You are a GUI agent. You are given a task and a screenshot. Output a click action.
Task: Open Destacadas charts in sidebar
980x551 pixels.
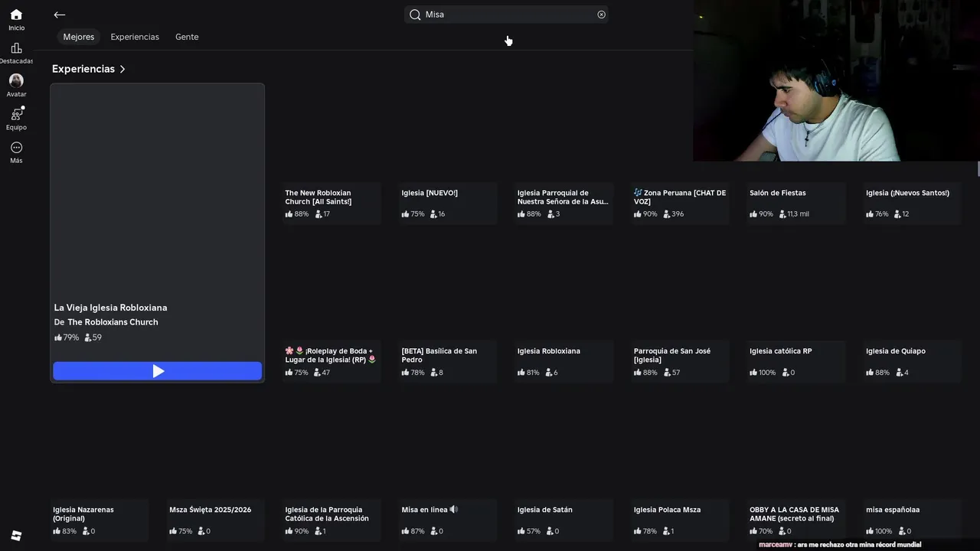coord(16,53)
